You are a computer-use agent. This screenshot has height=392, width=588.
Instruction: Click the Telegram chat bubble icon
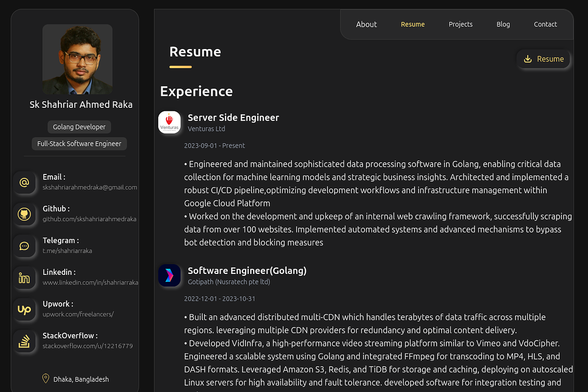click(x=24, y=246)
